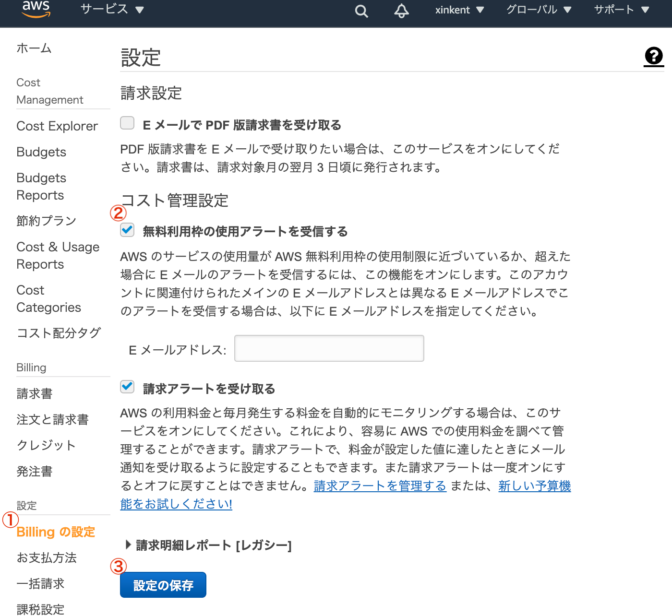Open コスト配分タグ in sidebar
Screen dimensions: 672x616
pos(59,333)
